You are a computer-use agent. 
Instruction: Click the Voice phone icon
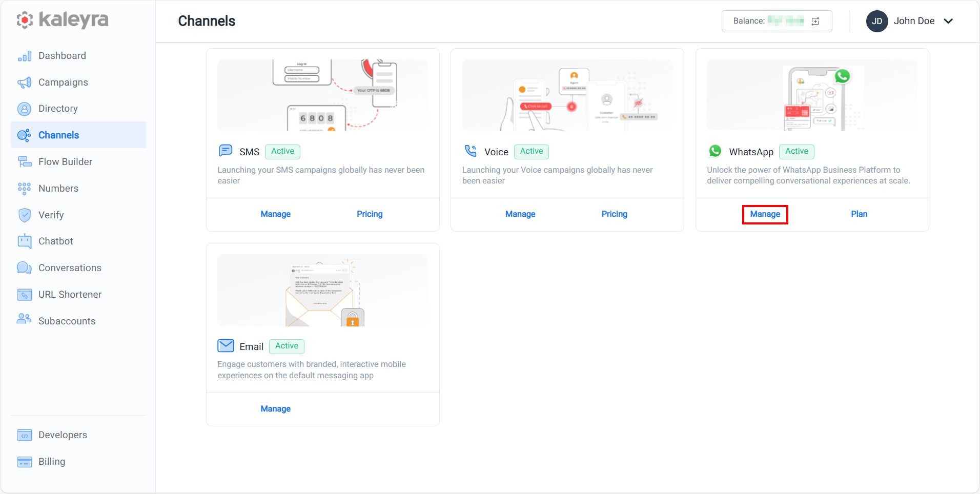pyautogui.click(x=471, y=151)
